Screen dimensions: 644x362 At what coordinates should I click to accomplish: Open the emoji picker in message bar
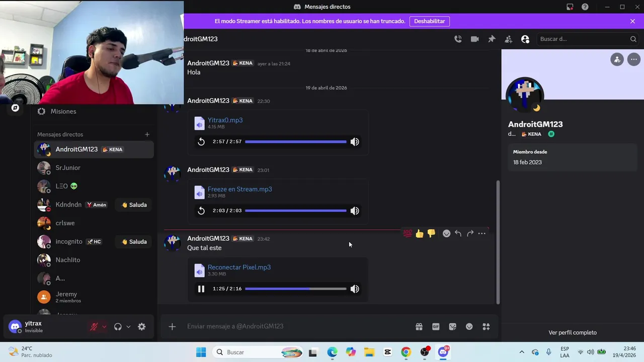469,327
